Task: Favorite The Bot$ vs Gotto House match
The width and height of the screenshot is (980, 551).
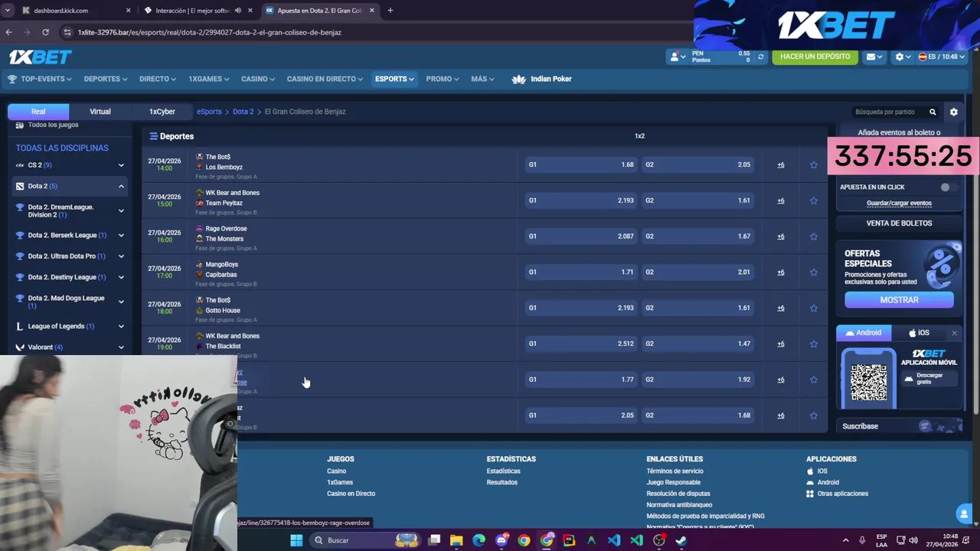Action: 813,308
